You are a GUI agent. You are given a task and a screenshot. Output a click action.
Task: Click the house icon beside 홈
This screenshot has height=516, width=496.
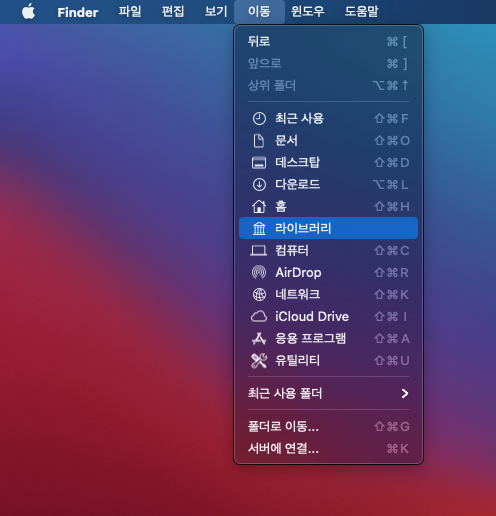tap(259, 206)
